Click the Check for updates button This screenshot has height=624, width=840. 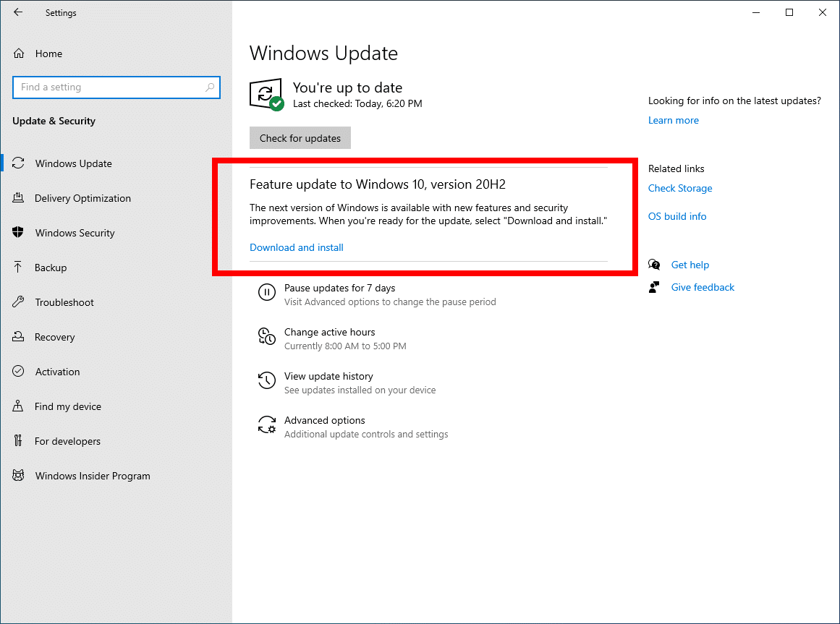pos(300,138)
